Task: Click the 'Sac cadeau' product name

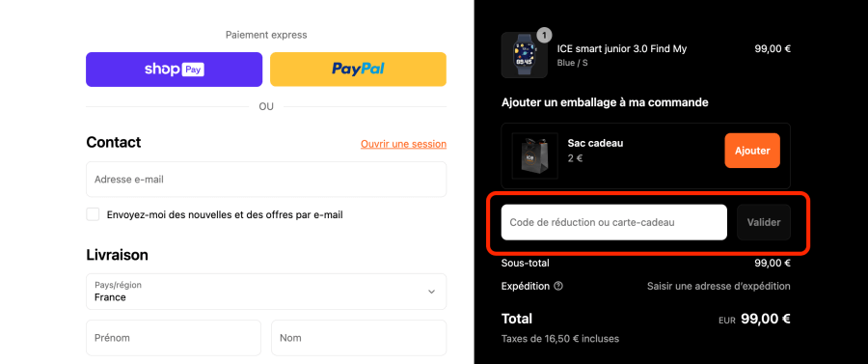Action: coord(596,143)
